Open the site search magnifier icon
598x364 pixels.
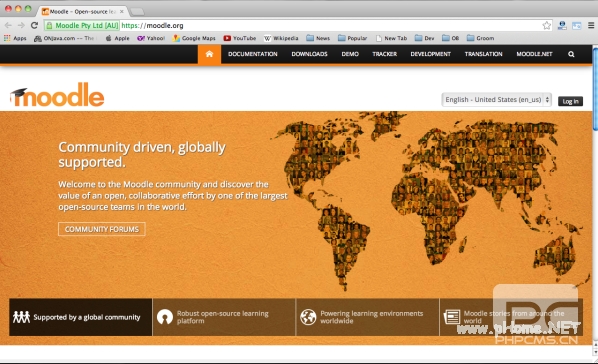tap(571, 54)
